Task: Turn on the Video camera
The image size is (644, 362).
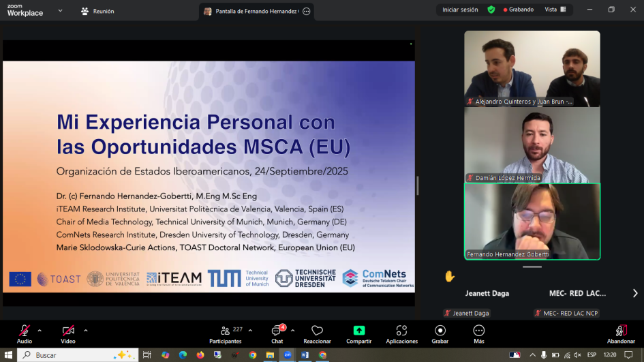Action: tap(68, 332)
